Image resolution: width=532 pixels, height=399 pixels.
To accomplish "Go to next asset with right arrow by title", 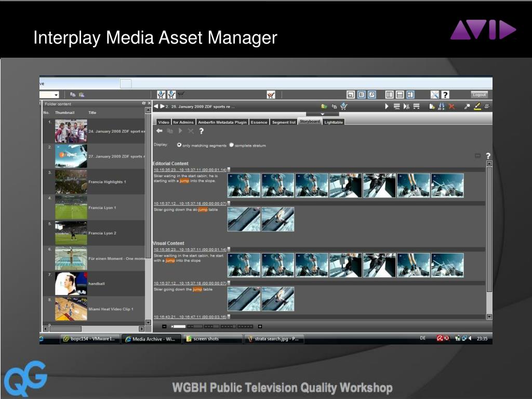I will click(x=163, y=106).
